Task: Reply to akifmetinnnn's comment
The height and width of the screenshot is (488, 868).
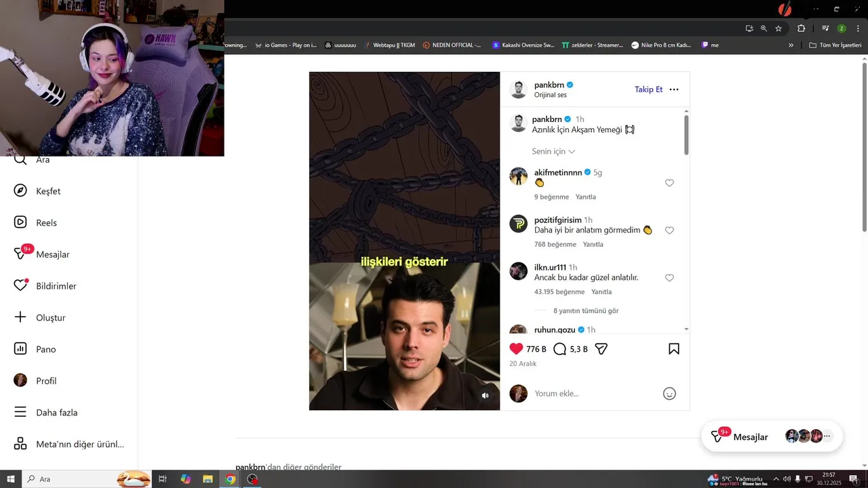Action: tap(585, 197)
